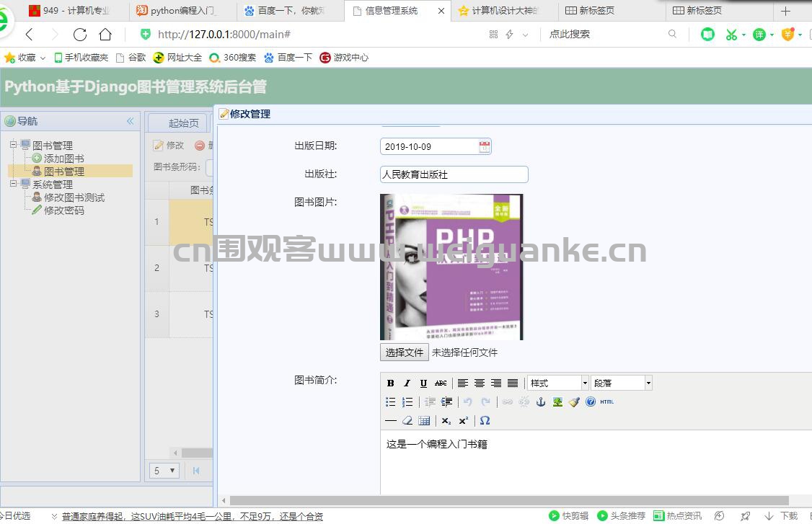The width and height of the screenshot is (812, 524).
Task: Expand the 收藏 bookmarks dropdown arrow
Action: point(43,58)
